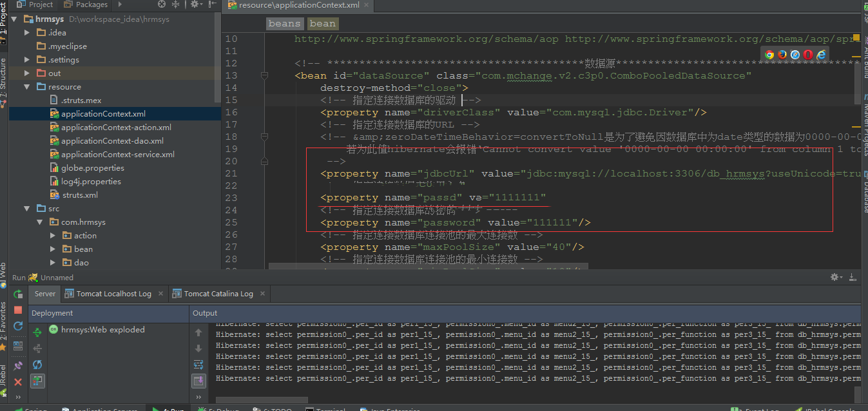The image size is (868, 411).
Task: Click the up arrow in Output panel
Action: tap(198, 332)
